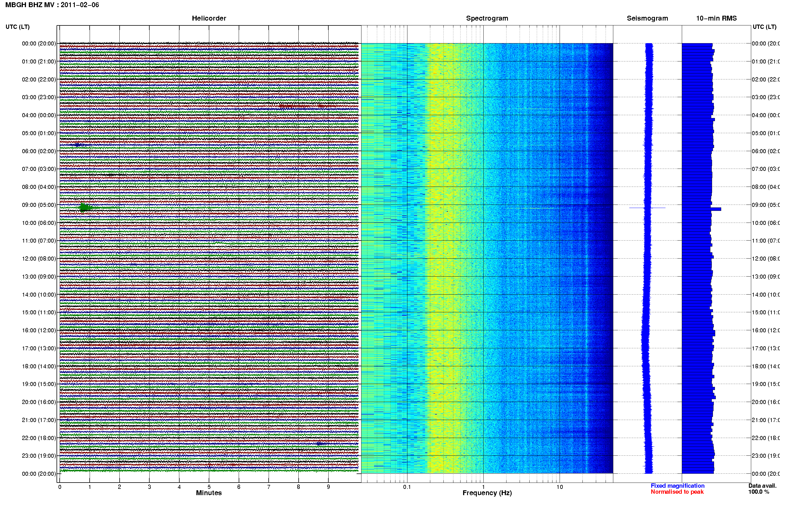Click the left 16:00 (12:00) time label

(x=39, y=330)
